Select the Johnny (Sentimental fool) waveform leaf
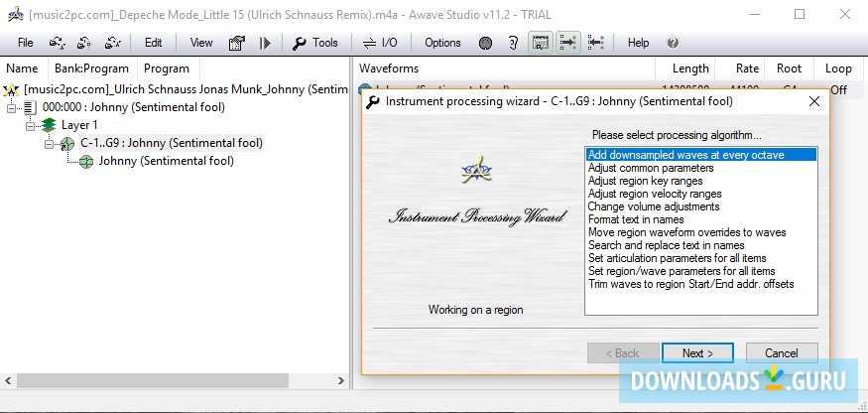Image resolution: width=868 pixels, height=413 pixels. (x=166, y=161)
